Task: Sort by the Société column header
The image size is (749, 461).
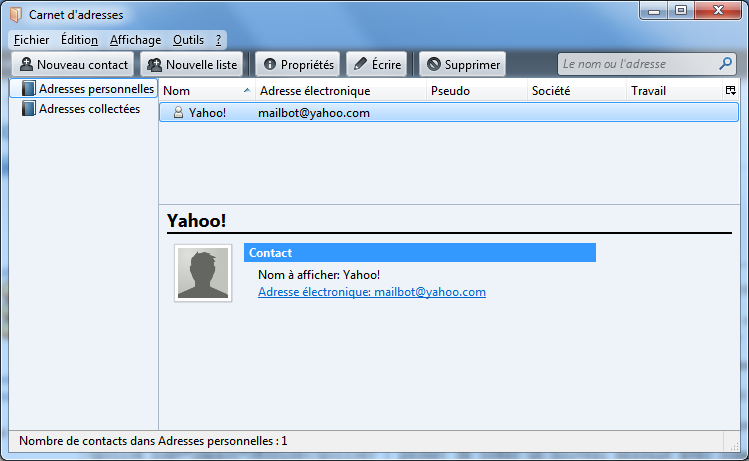Action: coord(577,91)
